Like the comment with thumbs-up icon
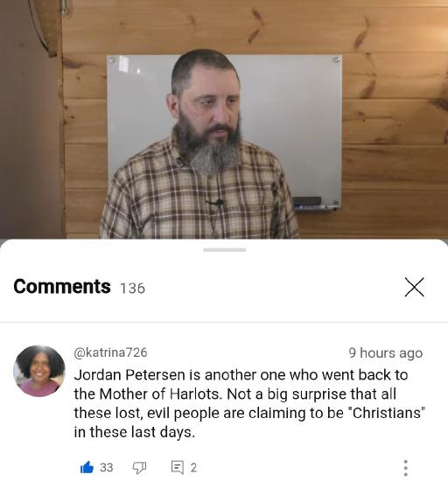This screenshot has height=488, width=448. (x=87, y=467)
